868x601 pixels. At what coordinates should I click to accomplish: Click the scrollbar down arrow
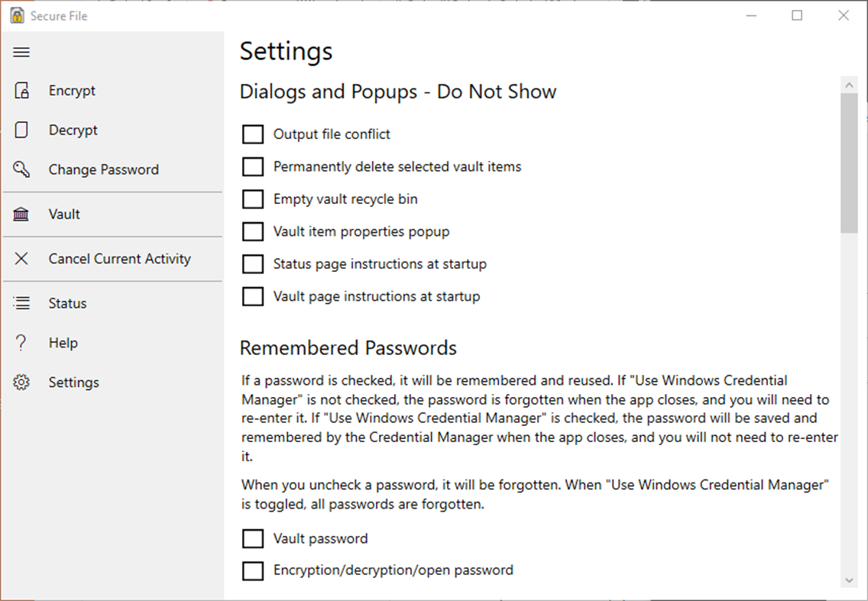tap(849, 580)
